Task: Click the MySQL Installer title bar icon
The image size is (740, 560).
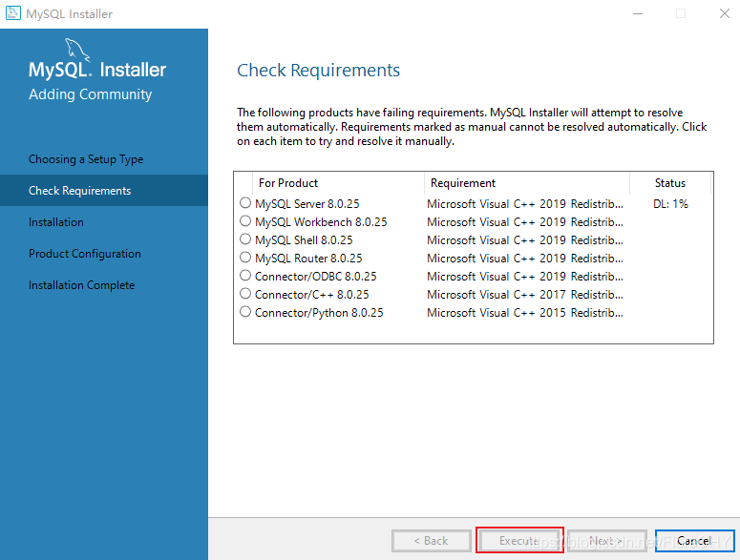Action: (13, 13)
